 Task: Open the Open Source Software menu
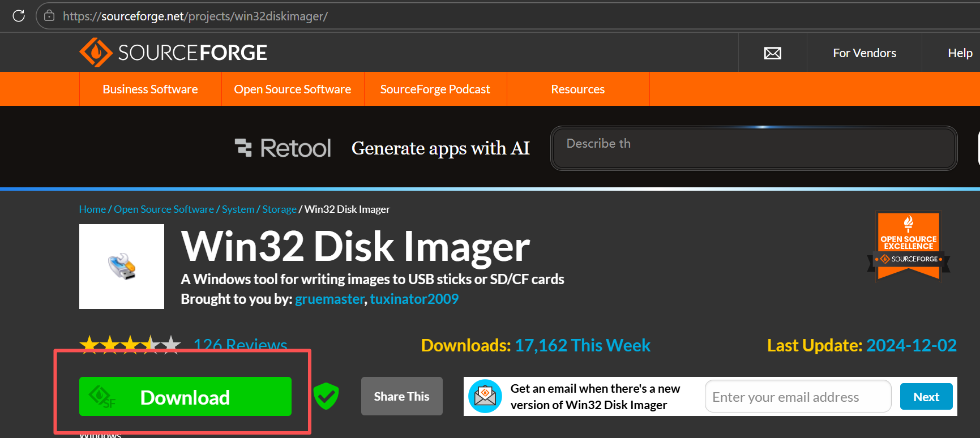(x=293, y=89)
